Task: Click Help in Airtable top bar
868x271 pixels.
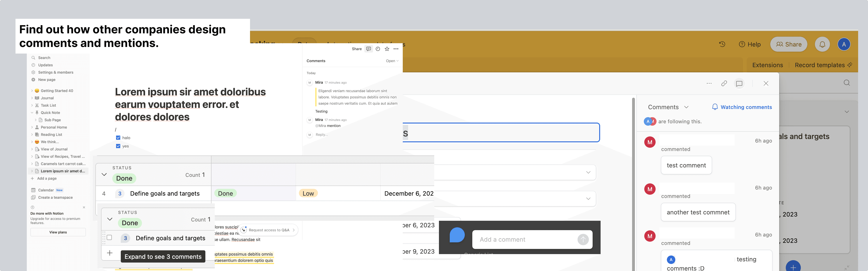Action: pos(750,44)
